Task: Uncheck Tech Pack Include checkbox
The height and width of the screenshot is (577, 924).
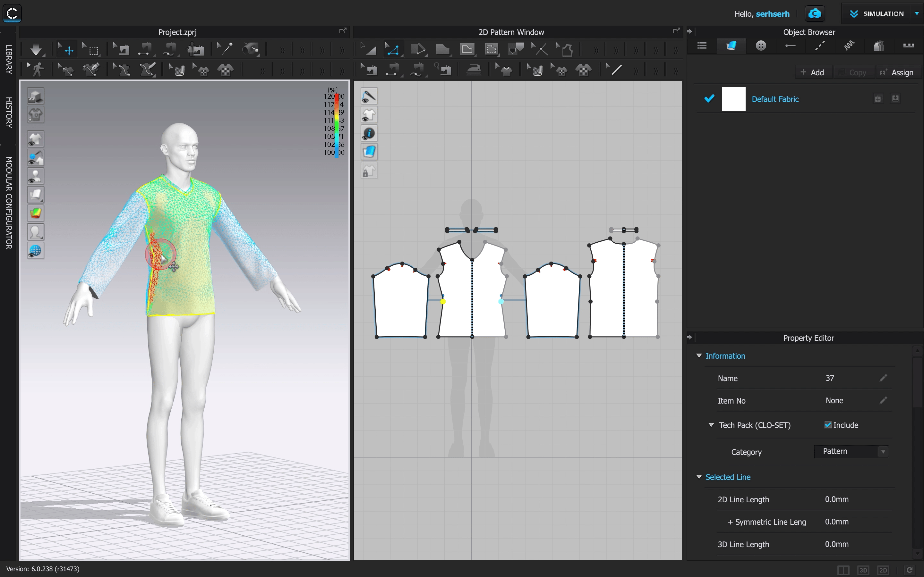Action: click(x=828, y=425)
